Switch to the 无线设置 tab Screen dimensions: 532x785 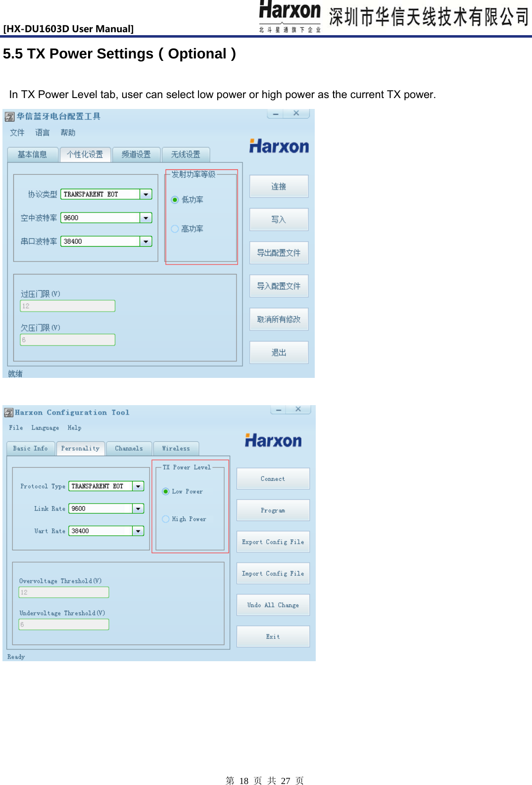point(186,155)
